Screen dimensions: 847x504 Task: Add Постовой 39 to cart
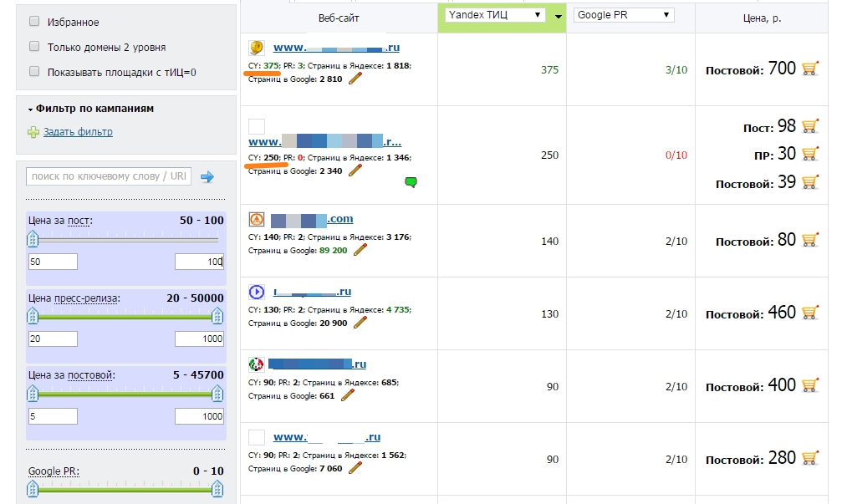point(809,182)
